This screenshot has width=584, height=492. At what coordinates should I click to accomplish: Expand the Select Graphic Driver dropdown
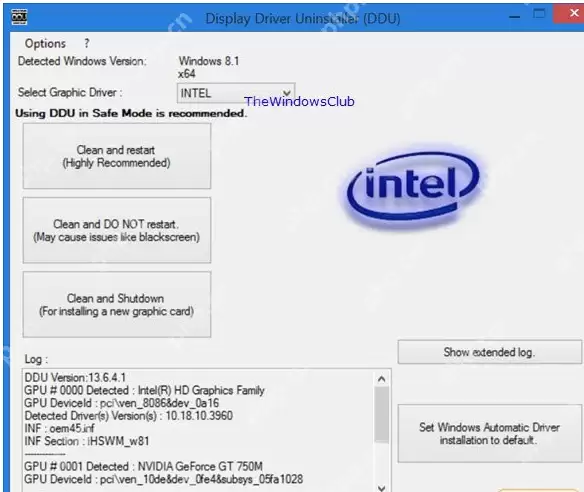pos(236,93)
